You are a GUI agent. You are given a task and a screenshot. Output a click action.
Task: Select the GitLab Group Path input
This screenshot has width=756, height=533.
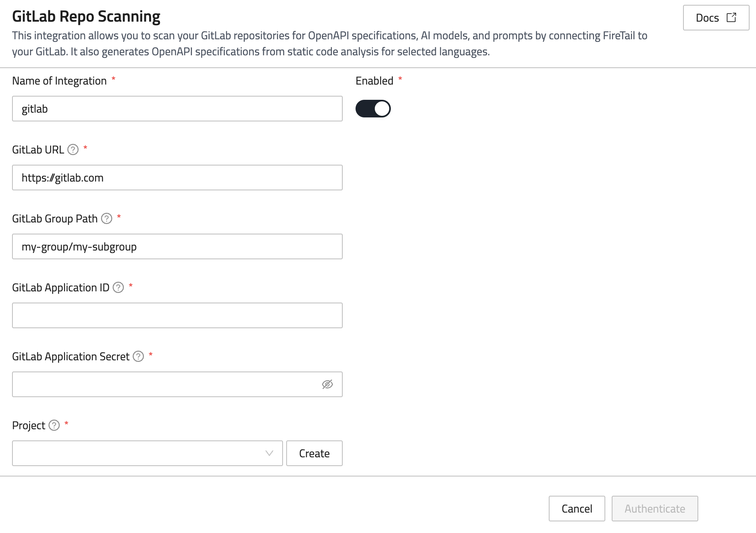click(x=177, y=246)
